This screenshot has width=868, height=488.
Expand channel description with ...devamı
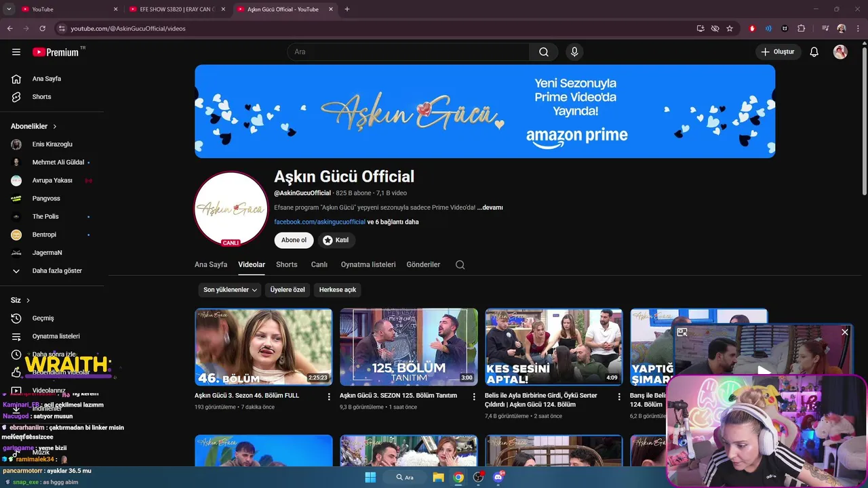(x=490, y=207)
